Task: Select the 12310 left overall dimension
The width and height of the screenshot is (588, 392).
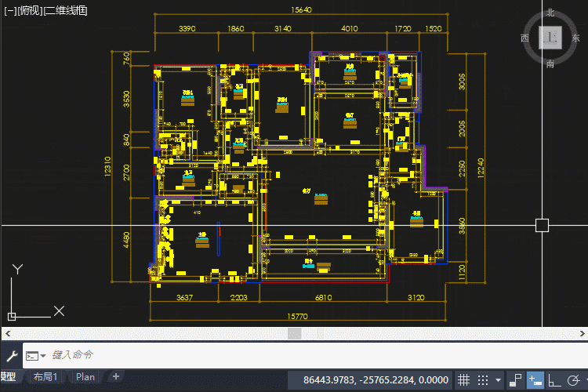Action: [107, 166]
